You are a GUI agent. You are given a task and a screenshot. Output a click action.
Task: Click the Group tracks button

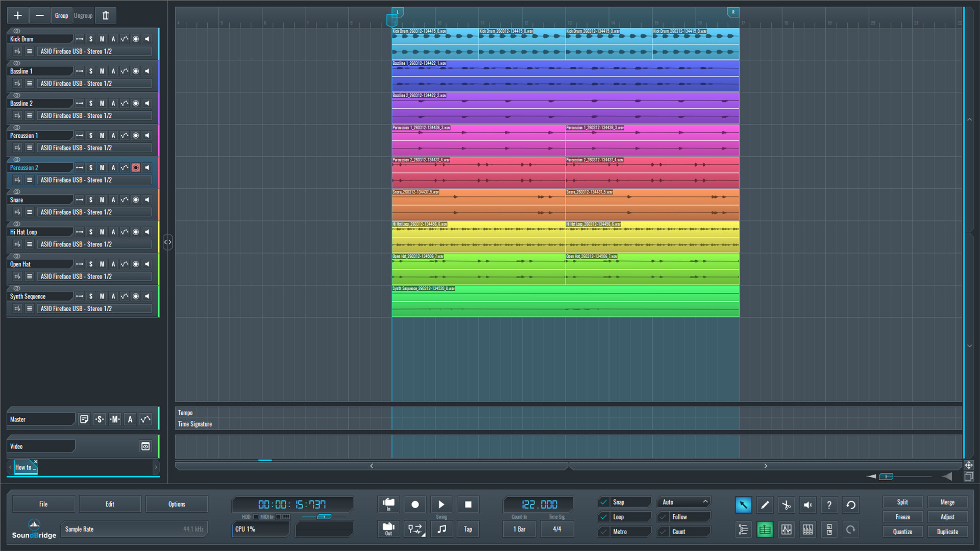[61, 15]
